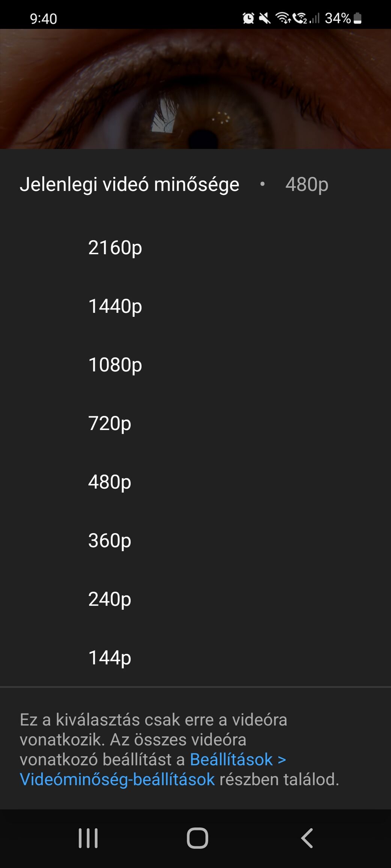The image size is (391, 868).
Task: Open the recent apps icon
Action: click(88, 838)
